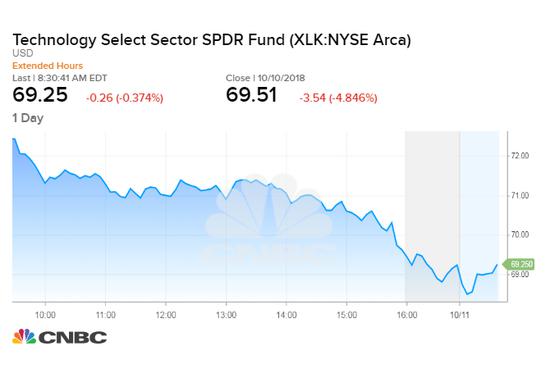Click the -3.54 (-4.846%) change value
Screen dimensions: 550x369
(338, 98)
